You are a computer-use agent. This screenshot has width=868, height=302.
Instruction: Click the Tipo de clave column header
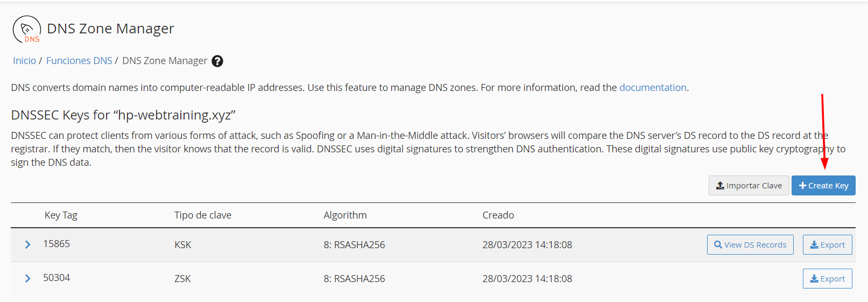[203, 215]
